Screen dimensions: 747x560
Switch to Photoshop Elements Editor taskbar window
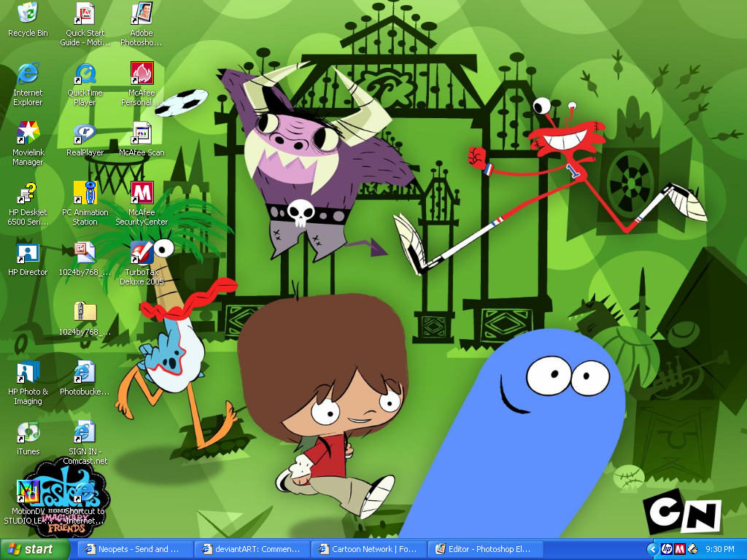[x=486, y=549]
